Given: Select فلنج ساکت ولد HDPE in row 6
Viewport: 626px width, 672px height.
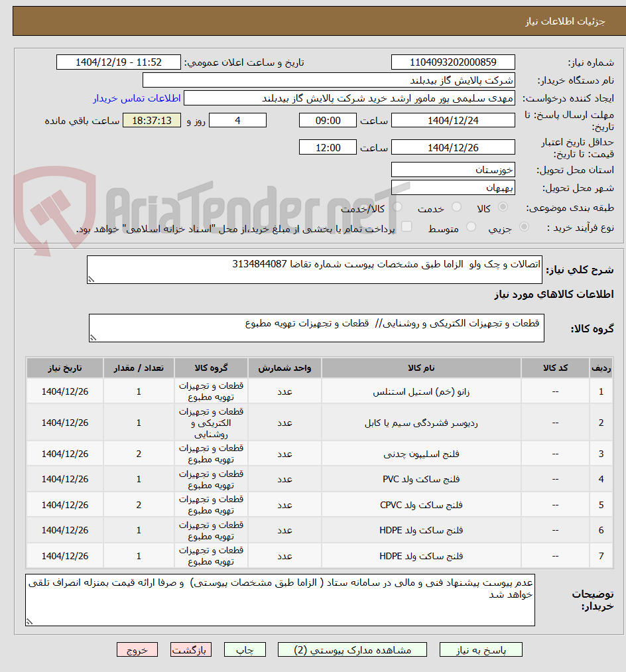Looking at the screenshot, I should click(421, 530).
